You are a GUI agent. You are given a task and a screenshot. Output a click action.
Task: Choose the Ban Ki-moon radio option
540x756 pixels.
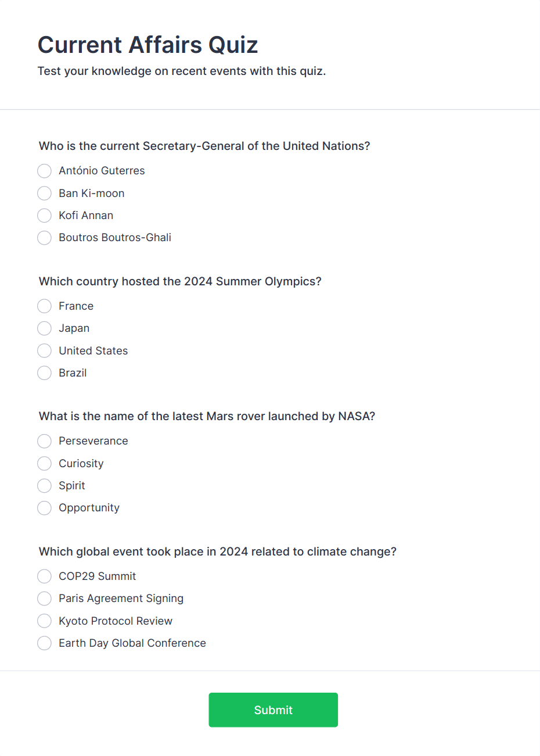(45, 193)
